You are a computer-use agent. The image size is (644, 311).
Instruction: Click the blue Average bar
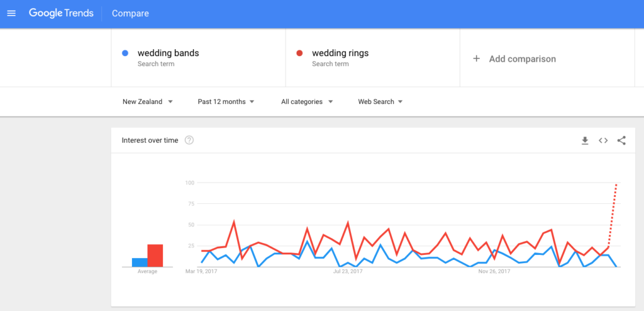[140, 263]
